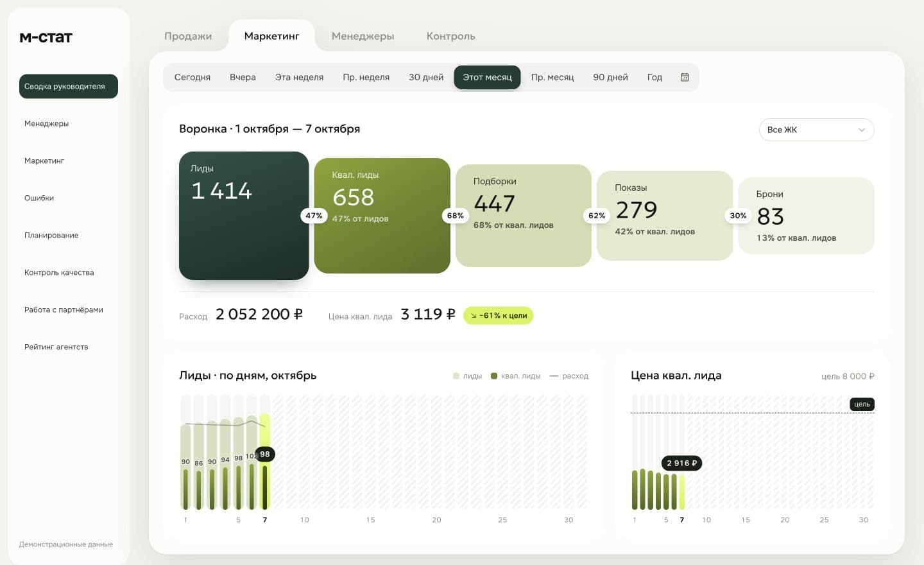This screenshot has width=924, height=565.
Task: Click the Квал. лиды 658 funnel card
Action: [382, 216]
